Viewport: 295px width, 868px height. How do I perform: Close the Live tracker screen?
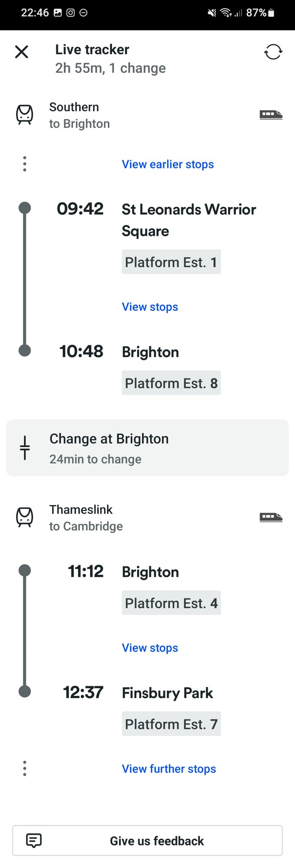point(22,52)
